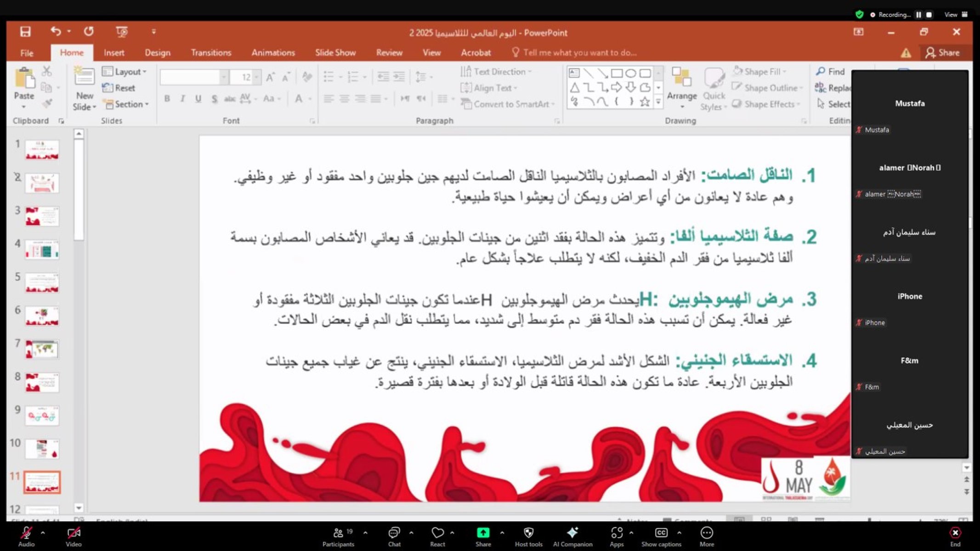Toggle Show captions in Zoom
980x551 pixels.
click(661, 536)
